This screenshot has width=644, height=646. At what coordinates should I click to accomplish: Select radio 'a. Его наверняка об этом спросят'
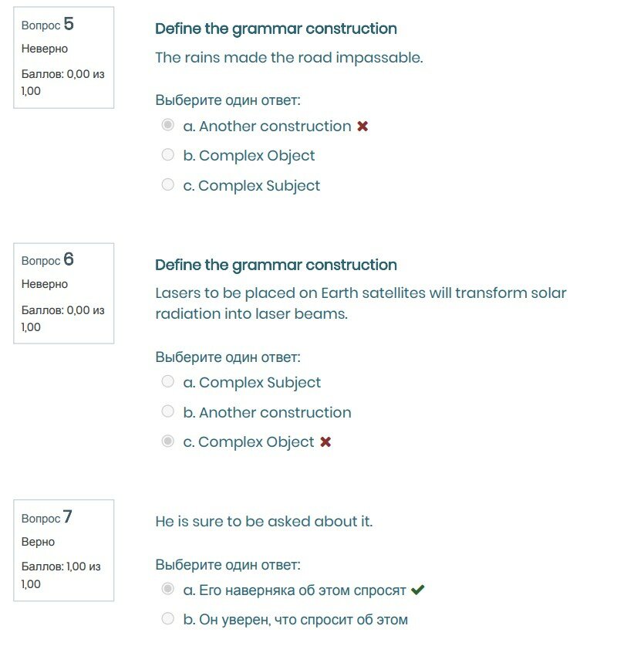point(167,590)
